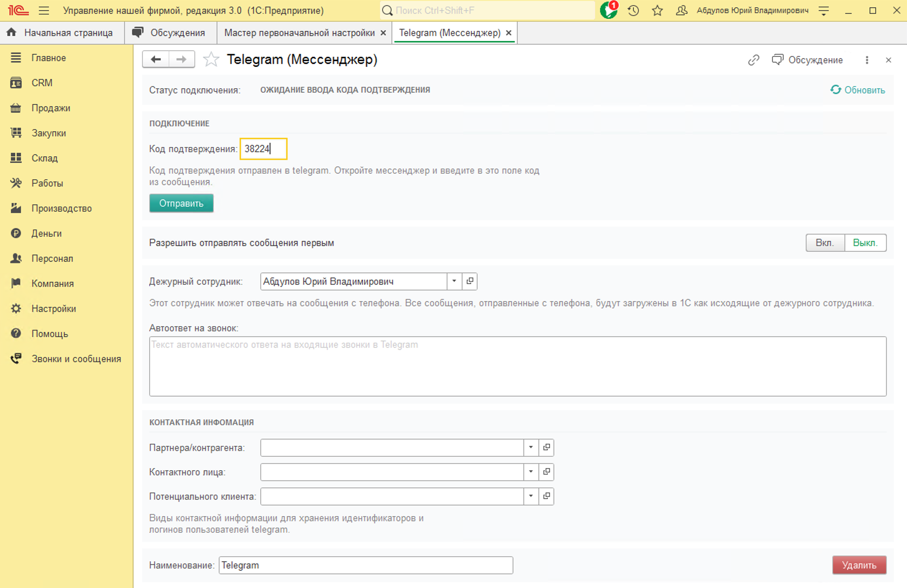Screen dimensions: 907x588
Task: Set message permission toggle to Выкл.
Action: 865,243
